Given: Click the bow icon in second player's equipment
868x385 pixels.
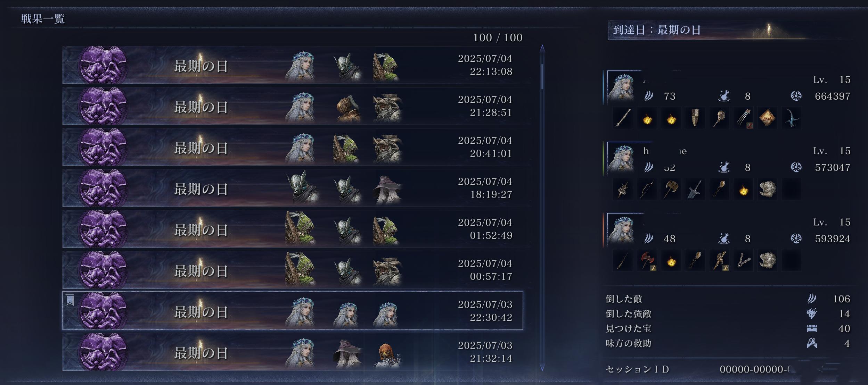Looking at the screenshot, I should [x=647, y=189].
